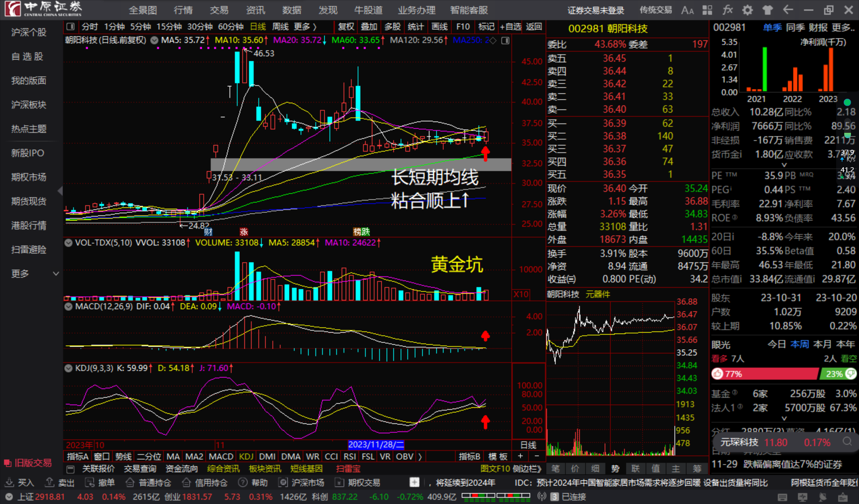Switch to the 资金流向 tab
This screenshot has height=504, width=859.
pyautogui.click(x=182, y=469)
